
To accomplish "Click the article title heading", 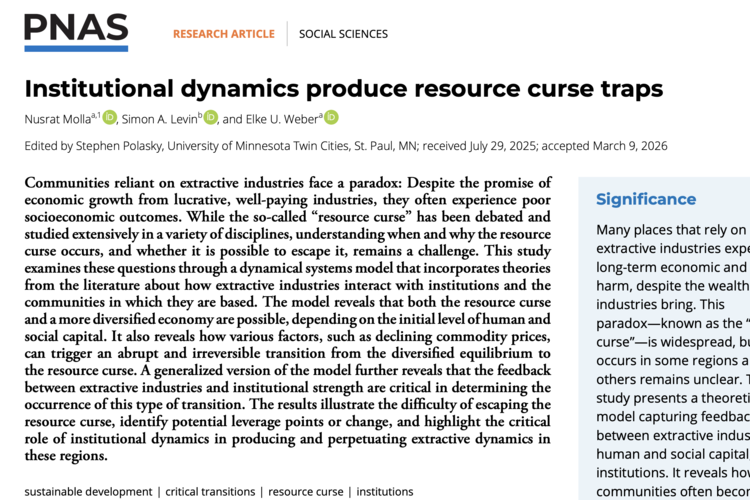I will (343, 89).
